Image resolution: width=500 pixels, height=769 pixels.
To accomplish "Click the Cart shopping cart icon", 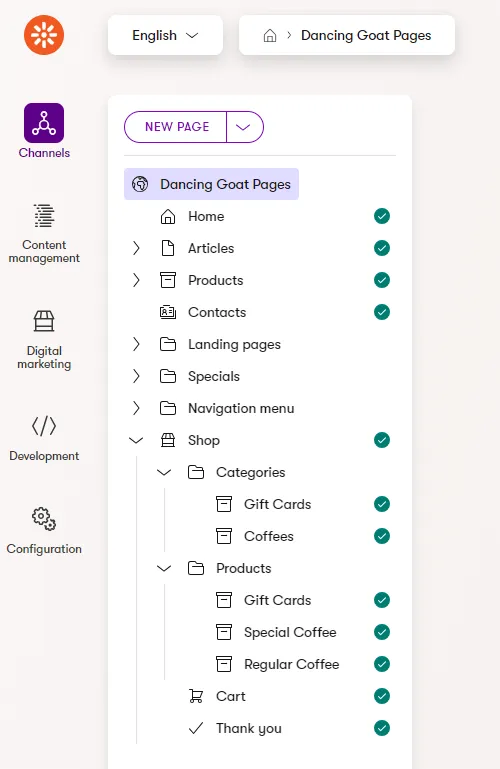I will tap(196, 696).
